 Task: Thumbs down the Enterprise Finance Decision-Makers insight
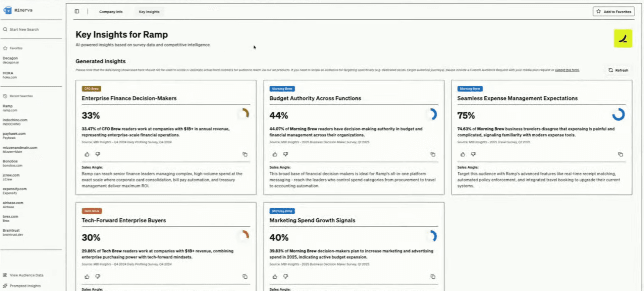pyautogui.click(x=98, y=154)
